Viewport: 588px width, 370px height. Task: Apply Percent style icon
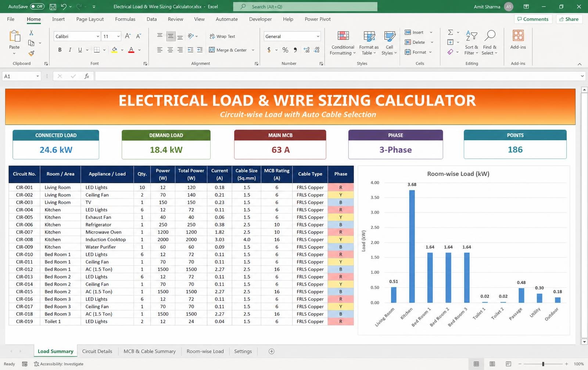(x=285, y=50)
